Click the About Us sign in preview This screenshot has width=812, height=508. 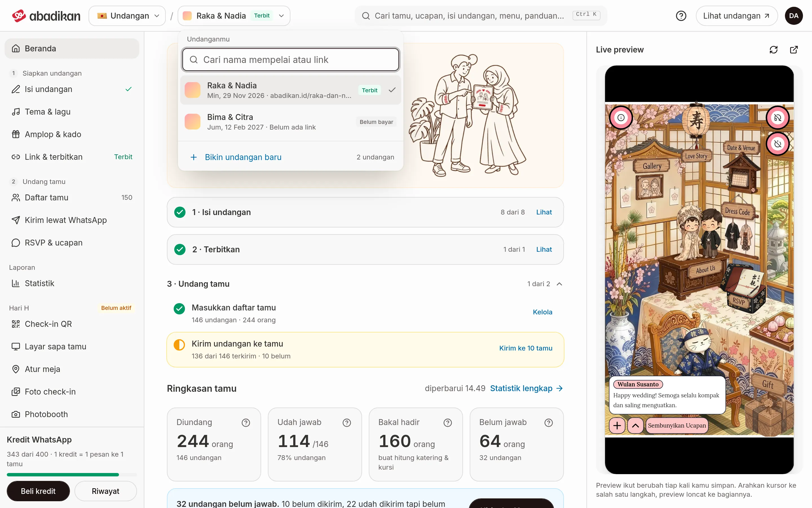(705, 270)
